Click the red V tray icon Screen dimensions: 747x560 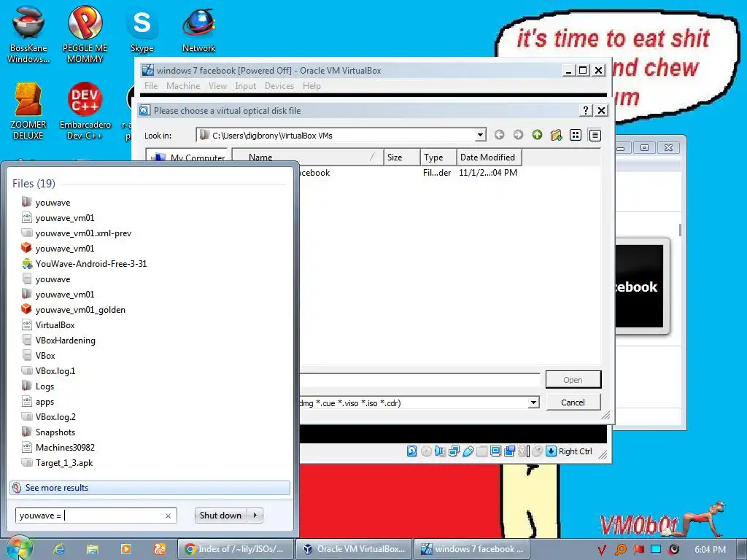pyautogui.click(x=602, y=550)
